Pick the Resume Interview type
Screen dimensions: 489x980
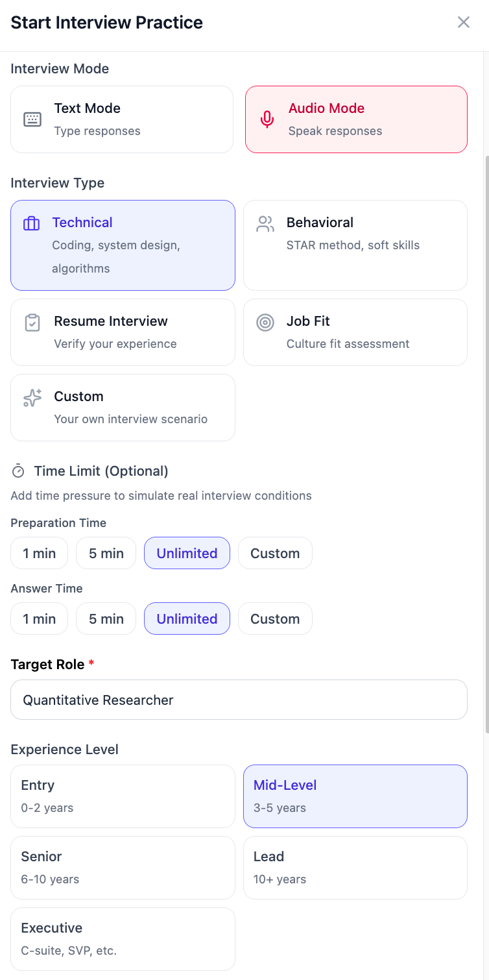pos(123,332)
